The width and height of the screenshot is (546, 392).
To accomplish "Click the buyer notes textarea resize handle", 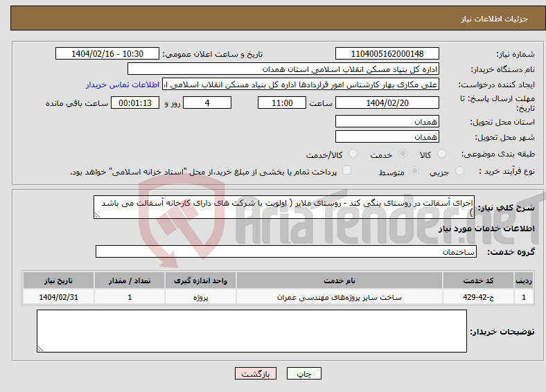I will coord(40,349).
